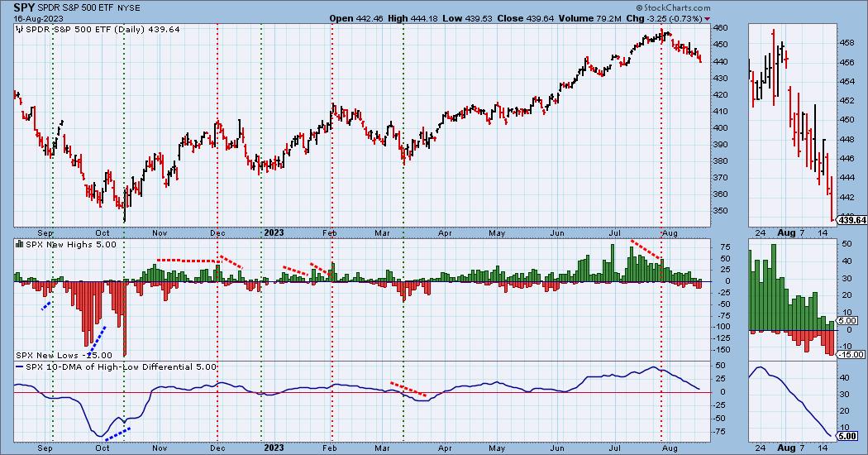The height and width of the screenshot is (455, 868).
Task: Click the 458 label on zoom price axis
Action: [847, 43]
